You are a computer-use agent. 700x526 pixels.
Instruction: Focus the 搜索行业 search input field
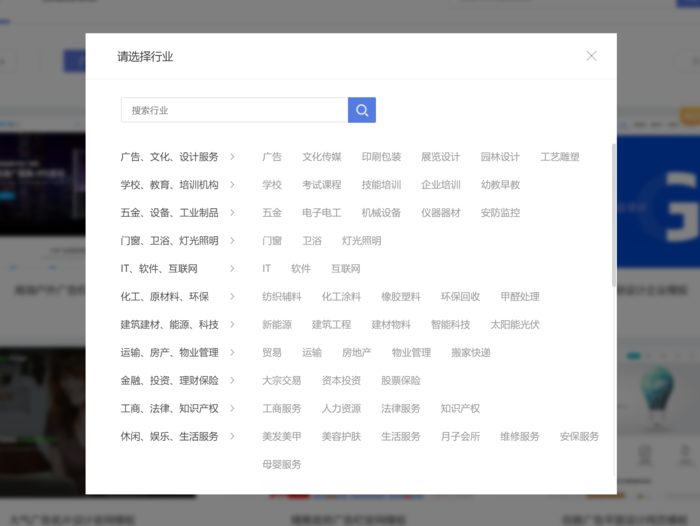234,110
